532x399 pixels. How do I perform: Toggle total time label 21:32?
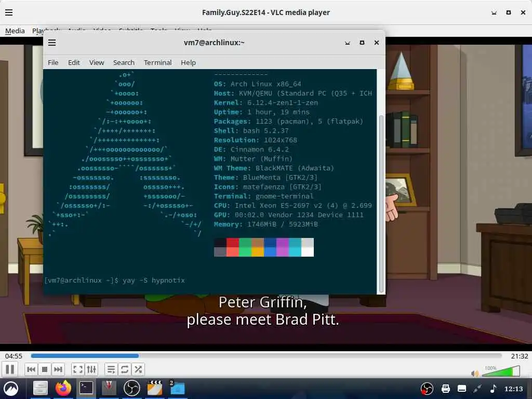[520, 356]
